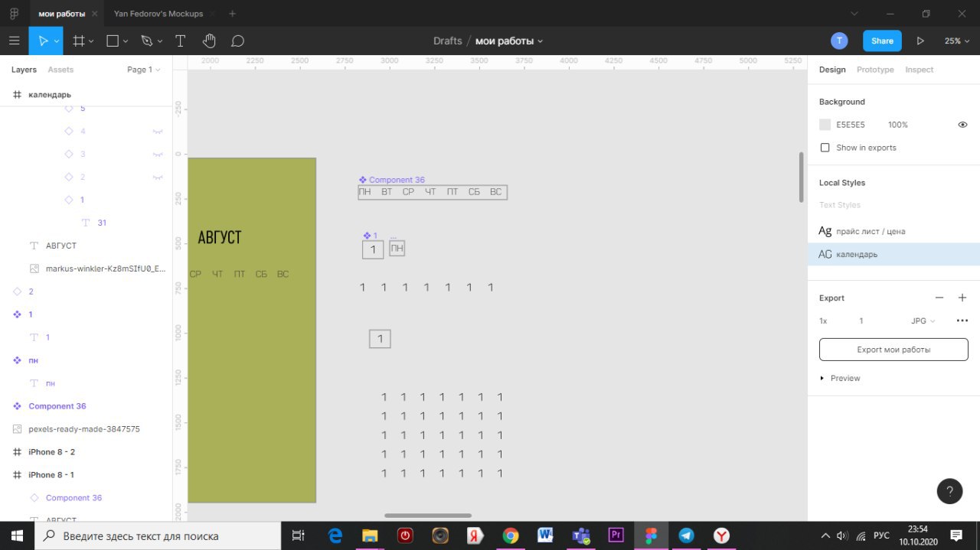The height and width of the screenshot is (550, 980).
Task: Edit background opacity 100% field
Action: click(898, 125)
